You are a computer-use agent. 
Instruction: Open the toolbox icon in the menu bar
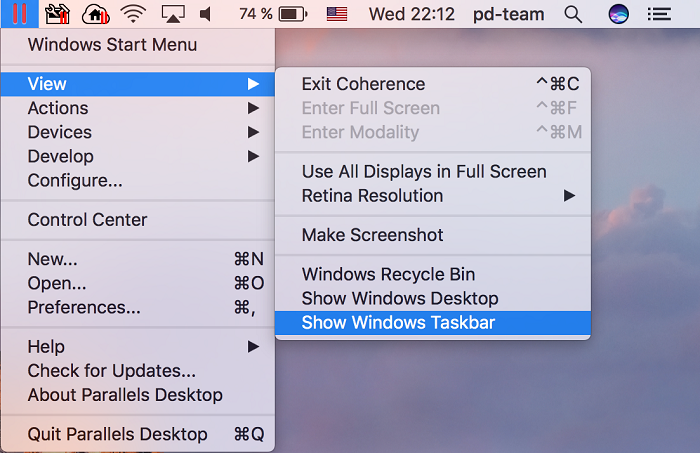(x=57, y=14)
